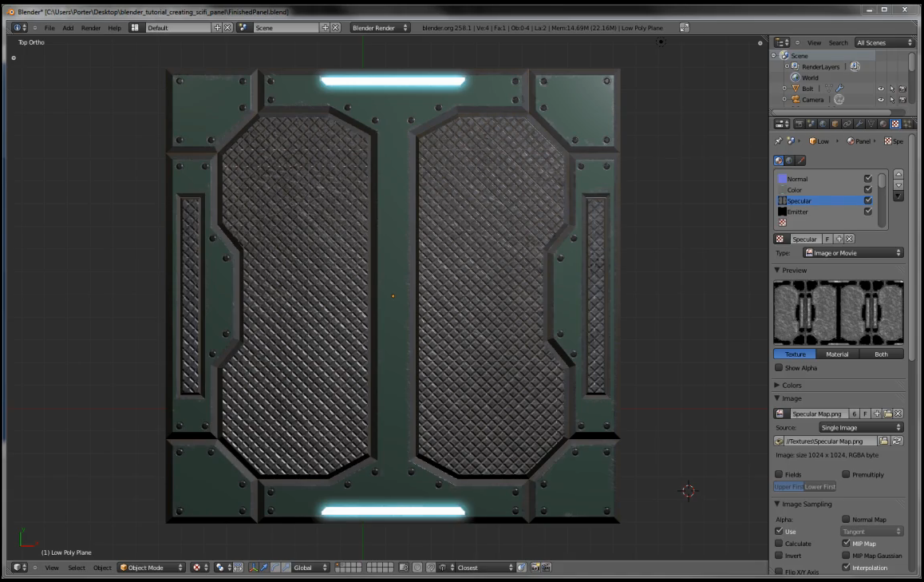Screen dimensions: 924x582
Task: Select the Particles properties icon
Action: point(909,124)
